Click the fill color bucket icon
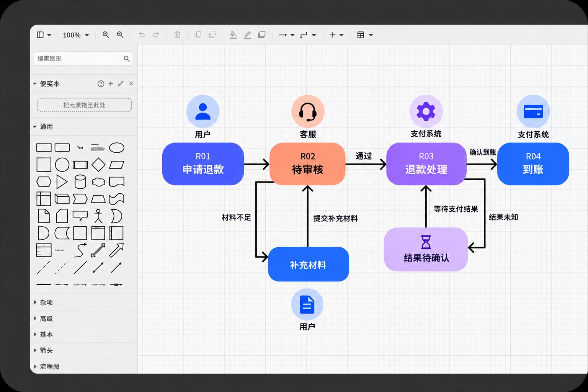The height and width of the screenshot is (392, 588). (x=233, y=35)
